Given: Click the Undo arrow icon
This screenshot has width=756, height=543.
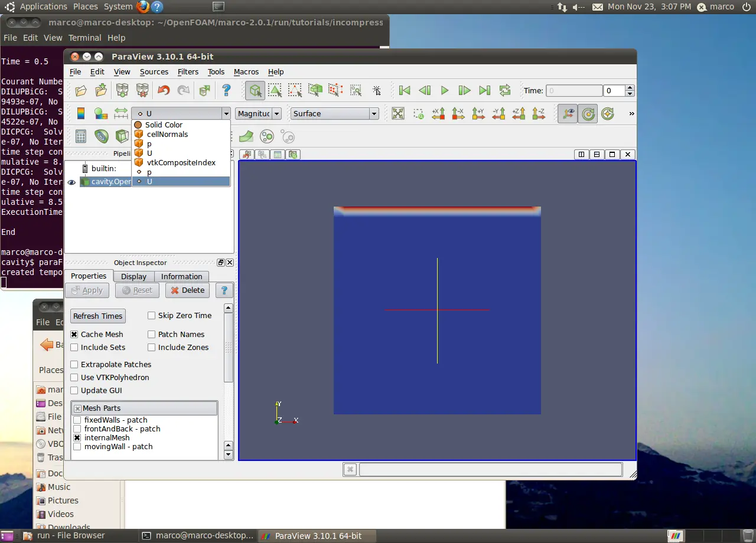Looking at the screenshot, I should click(164, 90).
